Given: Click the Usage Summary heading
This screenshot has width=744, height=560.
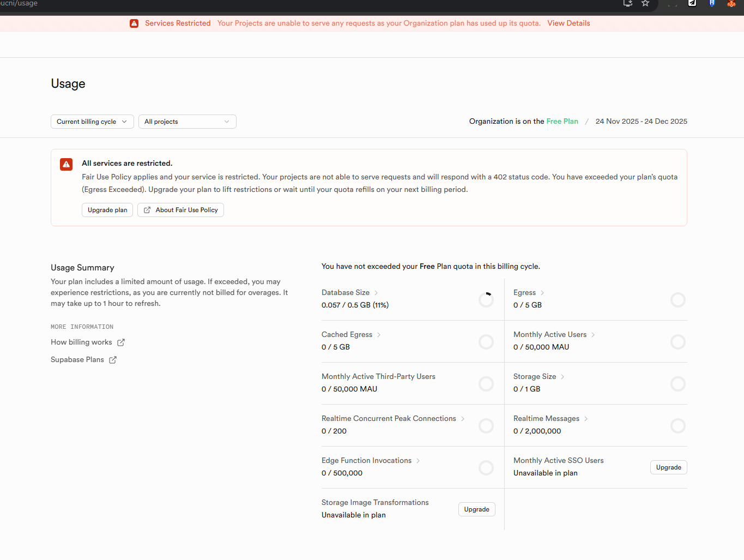Looking at the screenshot, I should click(x=82, y=268).
